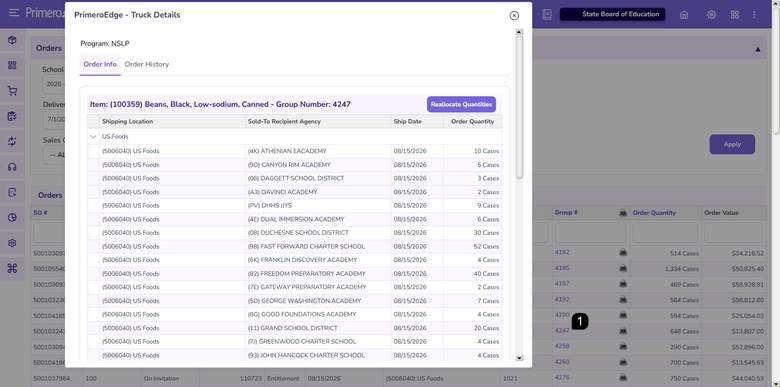Viewport: 780px width, 387px height.
Task: Click the dialog's vertical scrollbar thumb
Action: [519, 107]
